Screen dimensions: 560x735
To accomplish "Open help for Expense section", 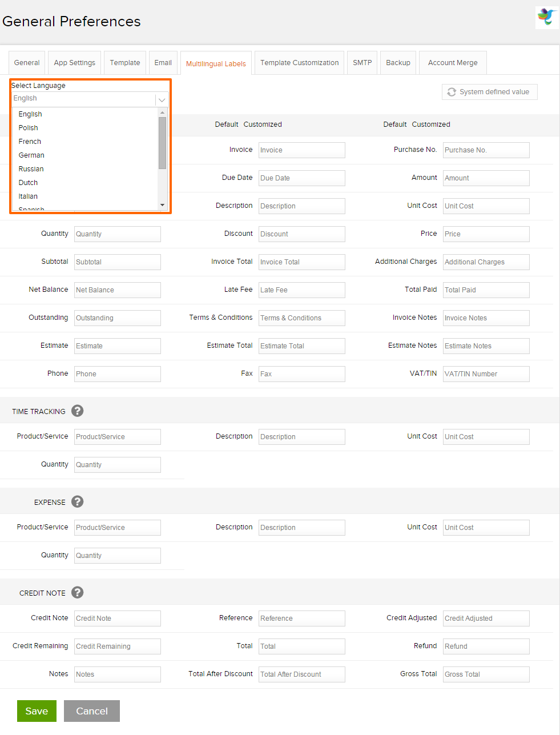I will tap(78, 501).
